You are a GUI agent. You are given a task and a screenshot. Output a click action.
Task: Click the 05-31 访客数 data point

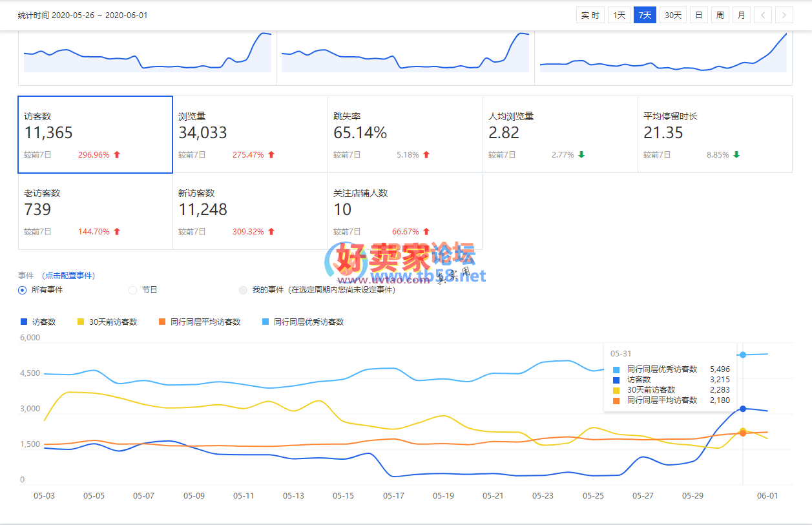tap(743, 409)
